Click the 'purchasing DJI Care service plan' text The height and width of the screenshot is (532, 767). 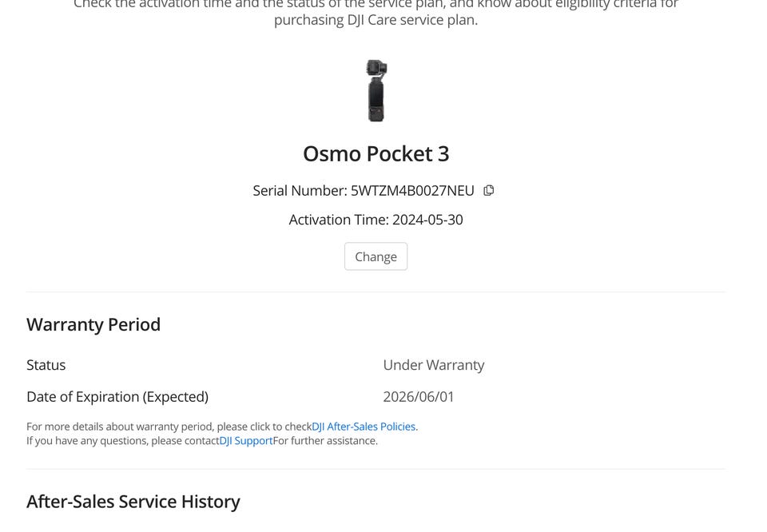coord(376,20)
